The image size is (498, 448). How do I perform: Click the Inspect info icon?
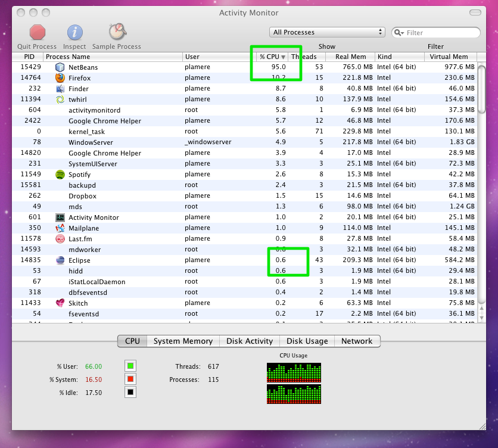coord(74,32)
